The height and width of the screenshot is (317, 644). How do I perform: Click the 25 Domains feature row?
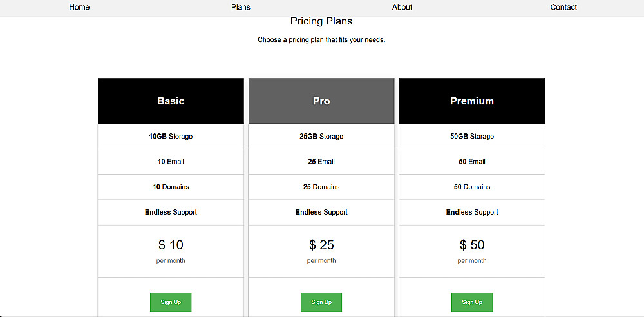click(x=321, y=187)
